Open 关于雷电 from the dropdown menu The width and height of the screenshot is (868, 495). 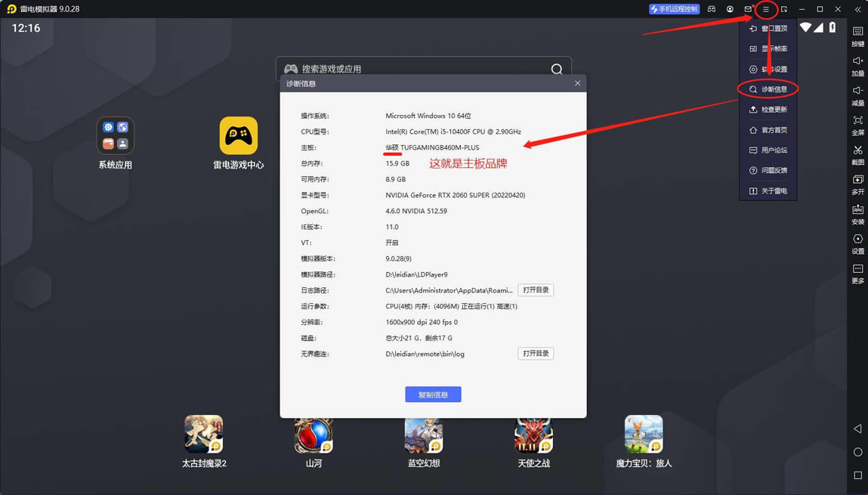tap(768, 191)
